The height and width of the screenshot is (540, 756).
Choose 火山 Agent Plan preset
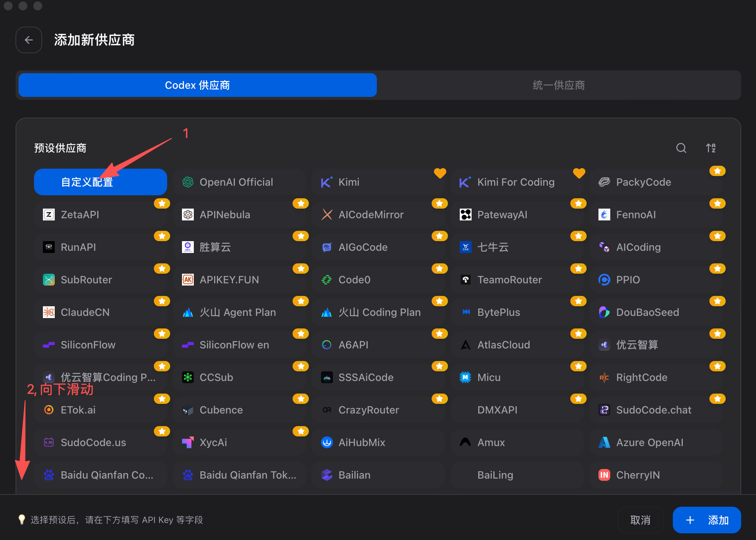(x=239, y=312)
